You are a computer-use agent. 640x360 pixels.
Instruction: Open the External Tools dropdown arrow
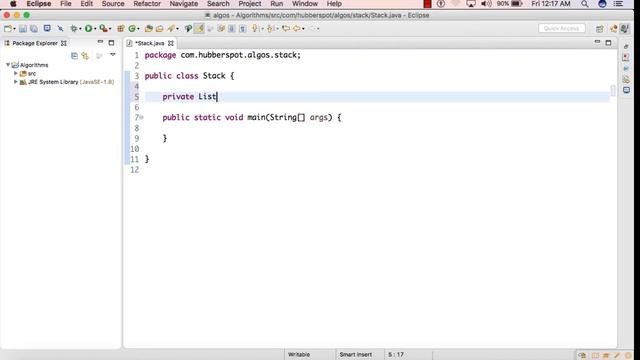click(110, 29)
